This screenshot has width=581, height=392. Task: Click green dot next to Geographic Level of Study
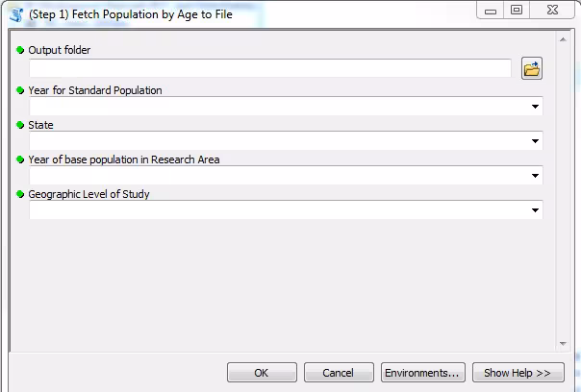(x=20, y=194)
